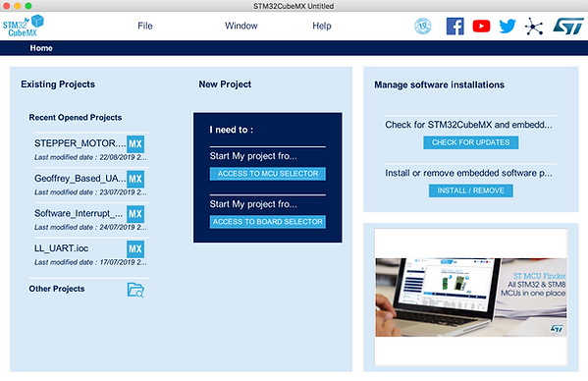Open the 10-year anniversary badge icon
Viewport: 588px width, 381px height.
(423, 26)
